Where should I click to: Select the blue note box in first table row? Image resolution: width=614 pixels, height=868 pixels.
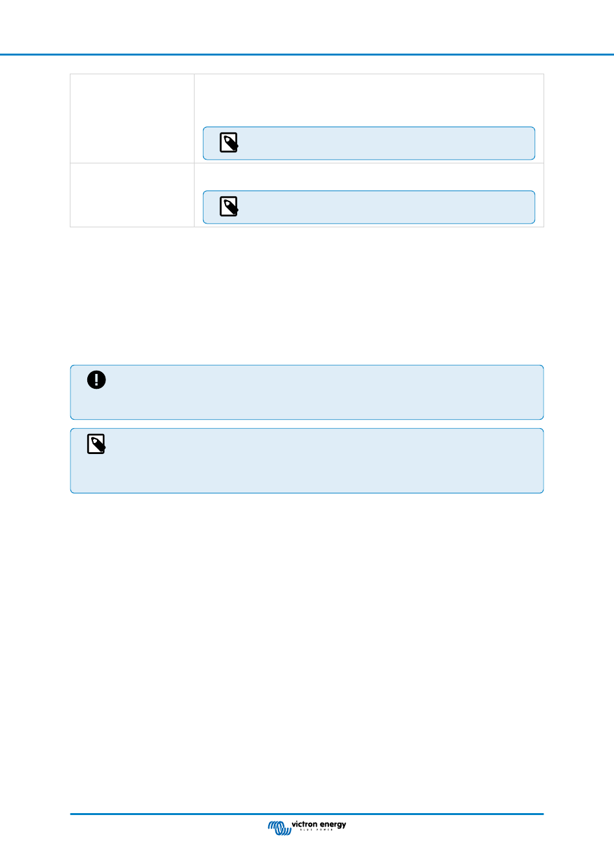(x=369, y=143)
